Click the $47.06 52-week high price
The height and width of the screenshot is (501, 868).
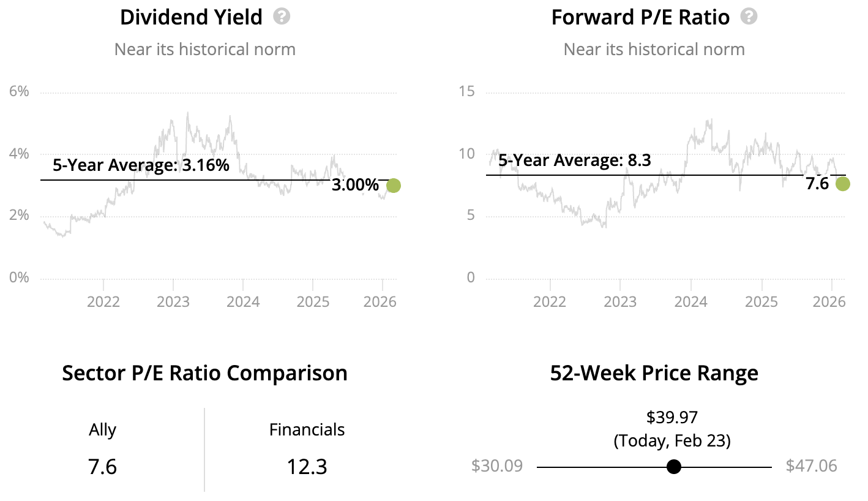click(811, 466)
